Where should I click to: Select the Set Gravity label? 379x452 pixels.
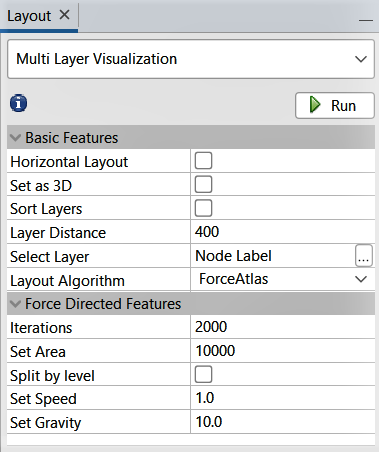[x=46, y=423]
